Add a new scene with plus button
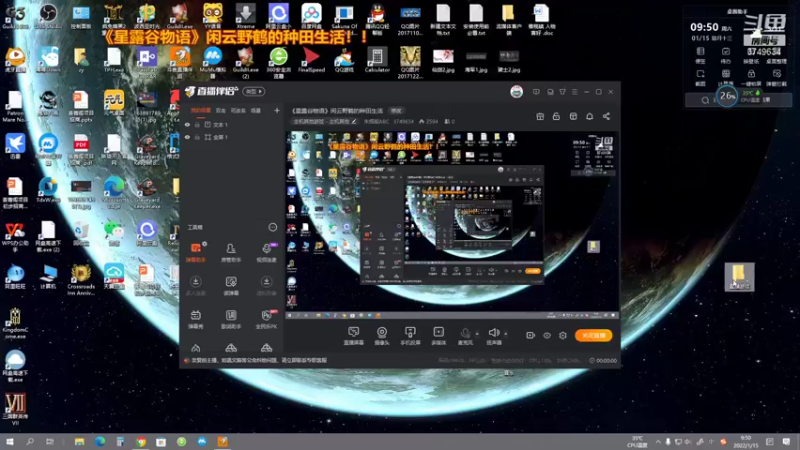Screen dimensions: 800x450 (277, 110)
